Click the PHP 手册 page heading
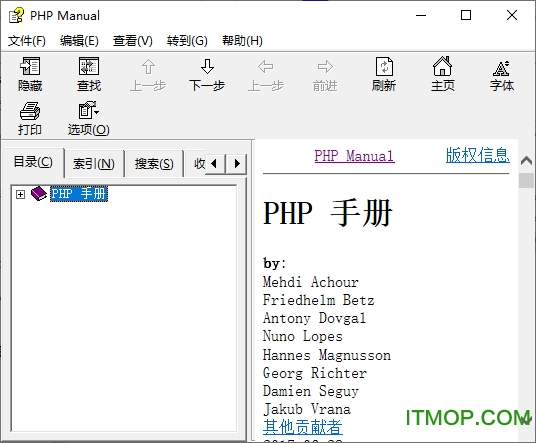 [328, 214]
